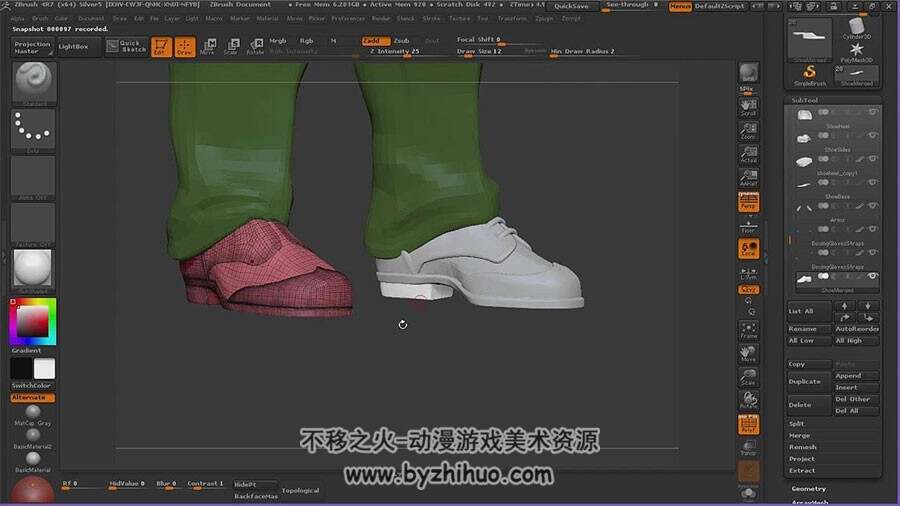Click the Move view icon in right shelf
The width and height of the screenshot is (900, 506).
coord(748,355)
